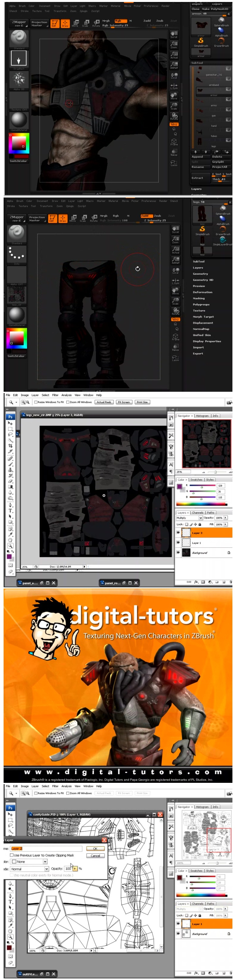Hide Background layer in legs_new_clr Layers panel
237x980 pixels.
178,552
